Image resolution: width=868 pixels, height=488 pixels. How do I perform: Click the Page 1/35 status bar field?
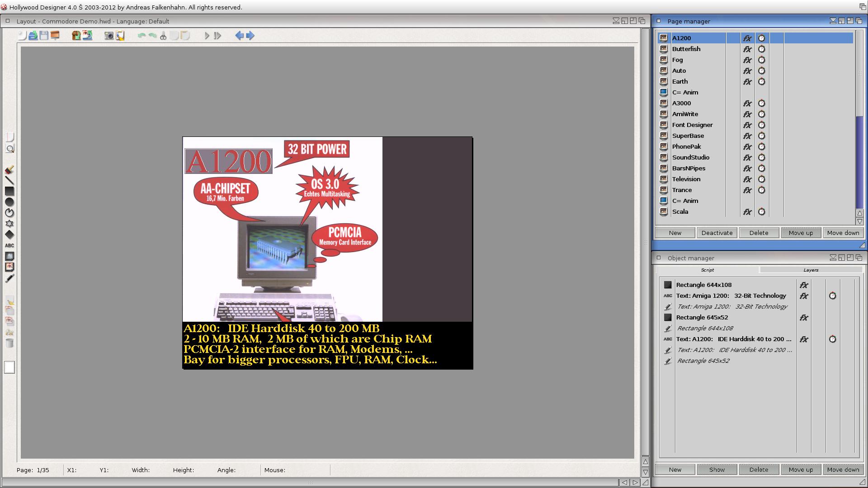click(33, 470)
